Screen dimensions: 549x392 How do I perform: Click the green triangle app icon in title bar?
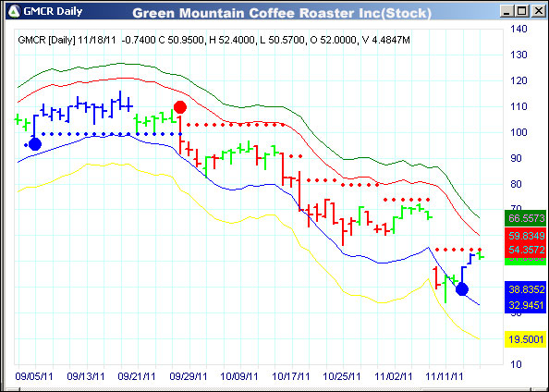coord(14,12)
